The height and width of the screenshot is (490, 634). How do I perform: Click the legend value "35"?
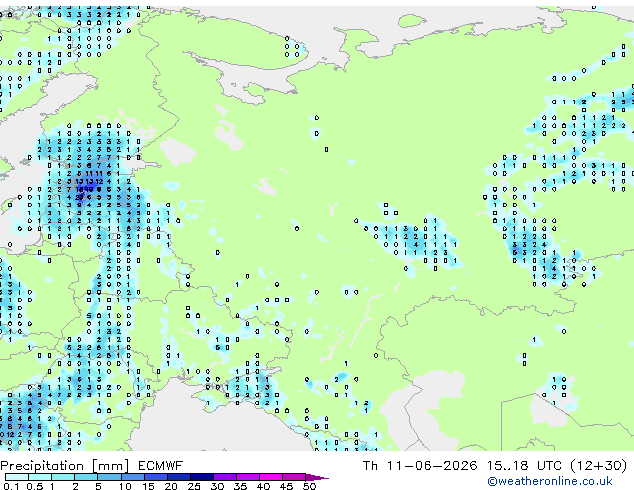pos(240,486)
